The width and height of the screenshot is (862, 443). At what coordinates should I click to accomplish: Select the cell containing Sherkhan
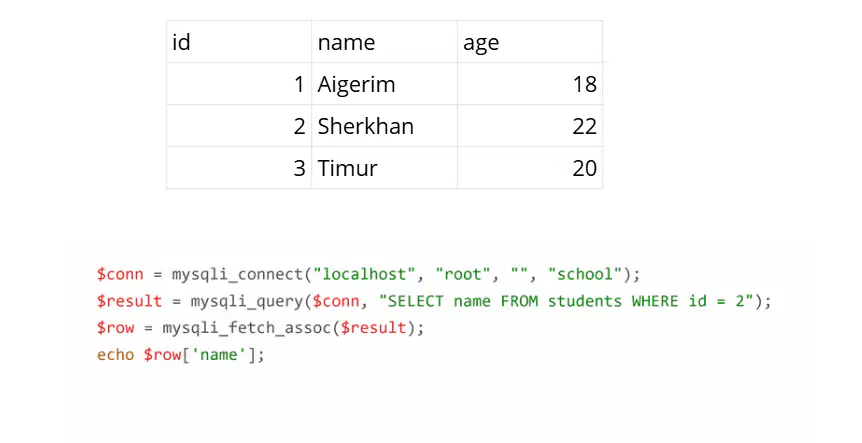tap(384, 126)
